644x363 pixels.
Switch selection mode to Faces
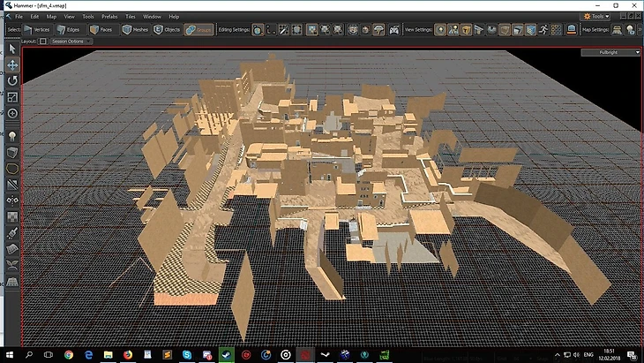pyautogui.click(x=101, y=29)
